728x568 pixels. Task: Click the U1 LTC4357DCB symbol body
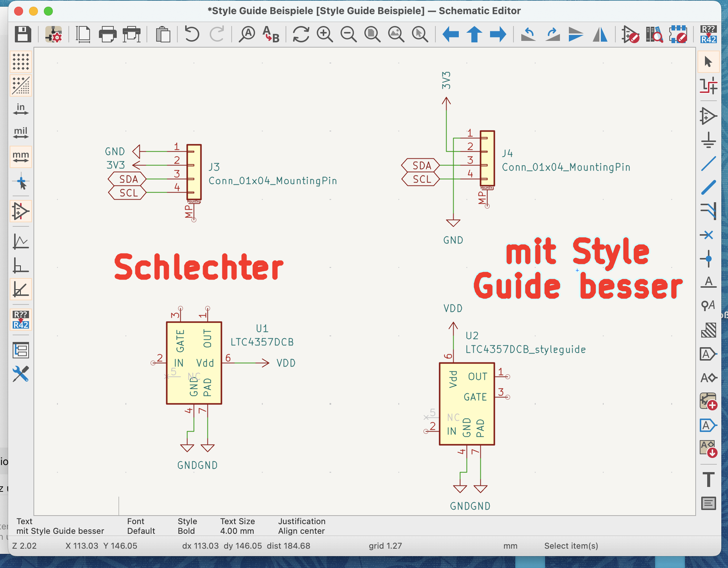pos(194,363)
